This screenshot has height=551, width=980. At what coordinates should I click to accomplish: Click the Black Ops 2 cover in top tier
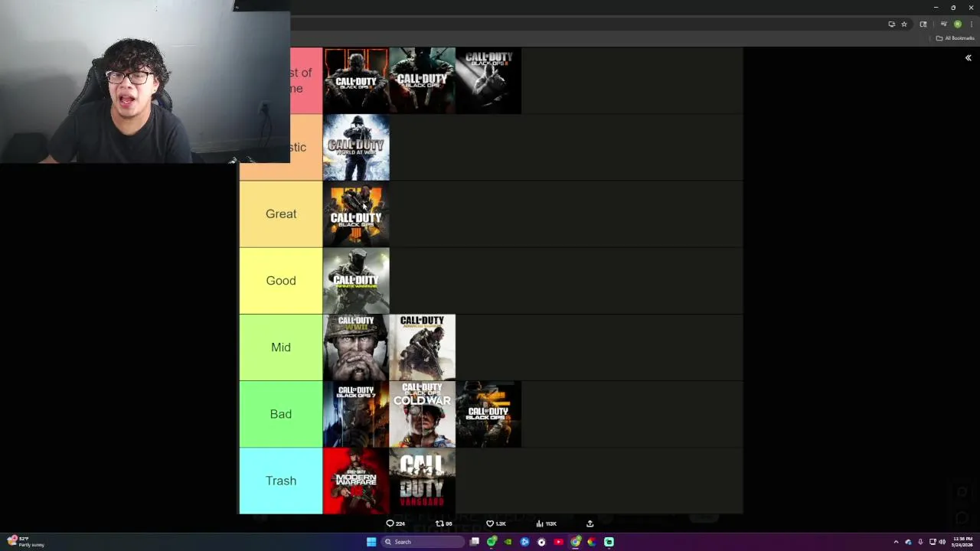(488, 81)
